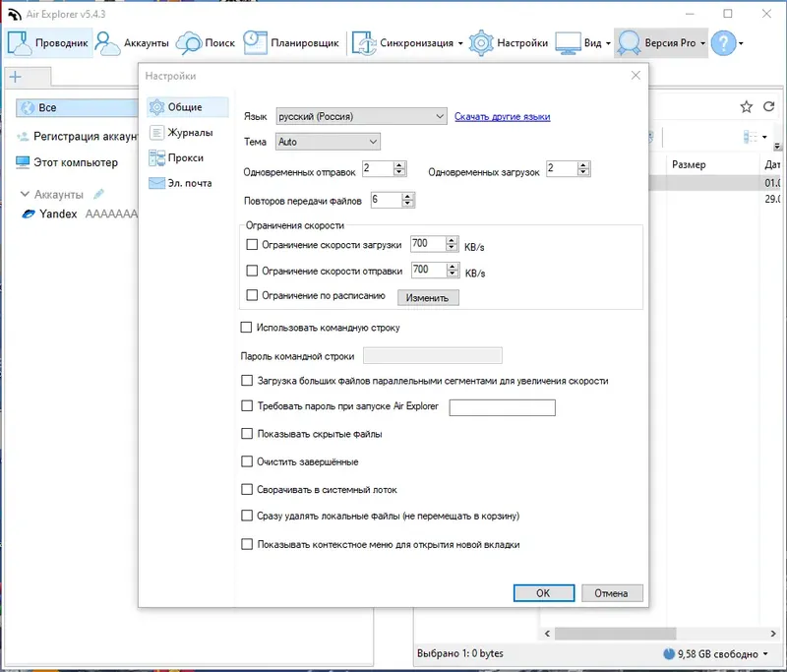Enable Ограничение скорости загрузки checkbox
Image resolution: width=787 pixels, height=672 pixels.
point(252,244)
